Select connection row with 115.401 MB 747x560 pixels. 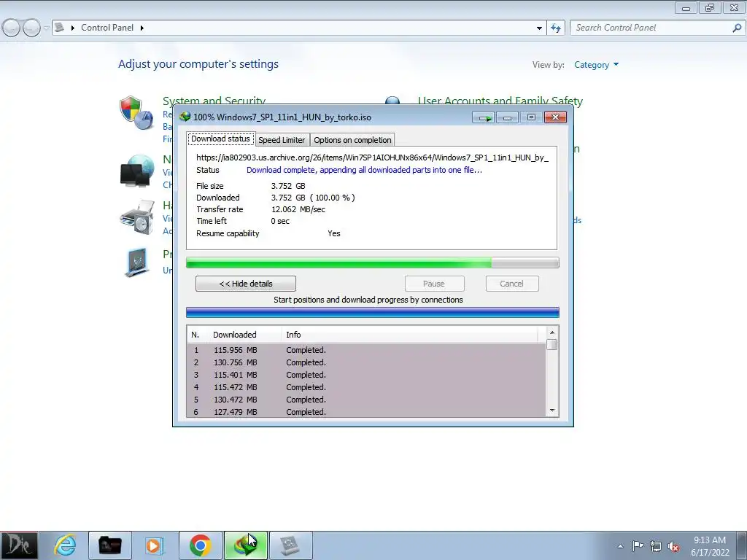click(x=367, y=375)
